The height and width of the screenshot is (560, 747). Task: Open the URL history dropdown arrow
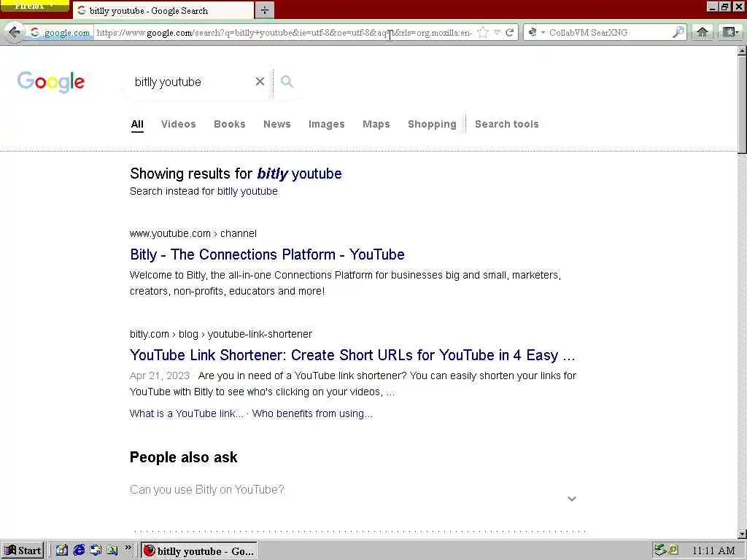coord(497,32)
